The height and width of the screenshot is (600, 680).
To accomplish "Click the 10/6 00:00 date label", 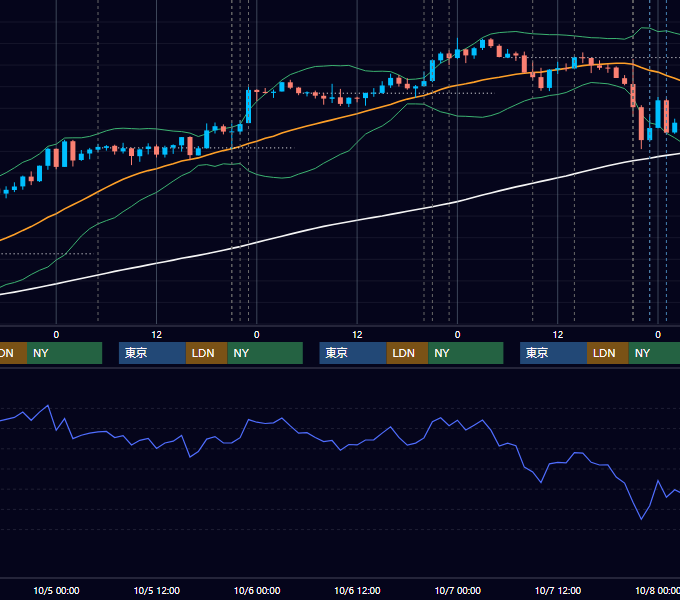I will 257,590.
